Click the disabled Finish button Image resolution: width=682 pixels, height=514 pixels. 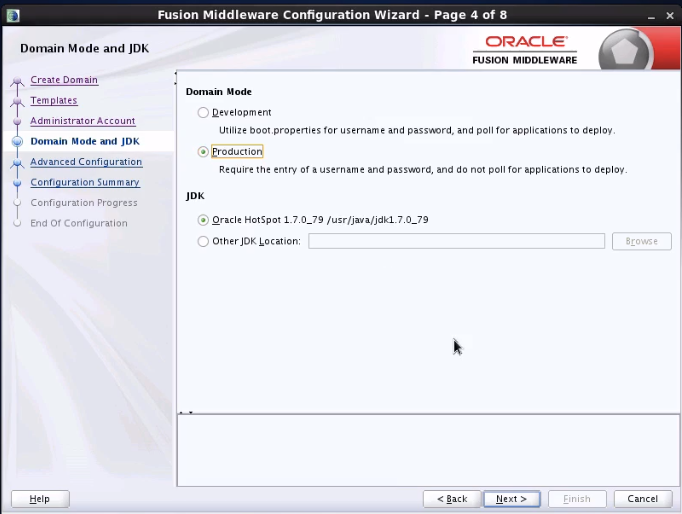coord(577,499)
